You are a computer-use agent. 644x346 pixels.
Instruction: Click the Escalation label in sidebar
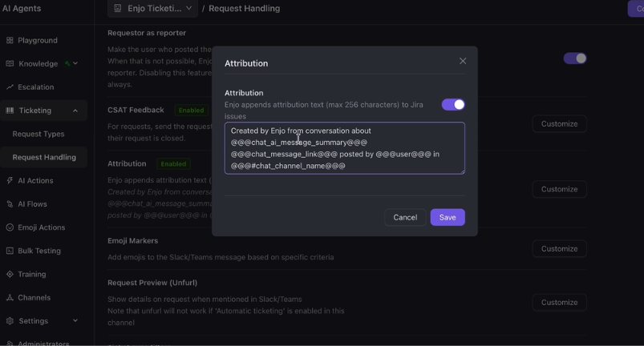pos(36,87)
